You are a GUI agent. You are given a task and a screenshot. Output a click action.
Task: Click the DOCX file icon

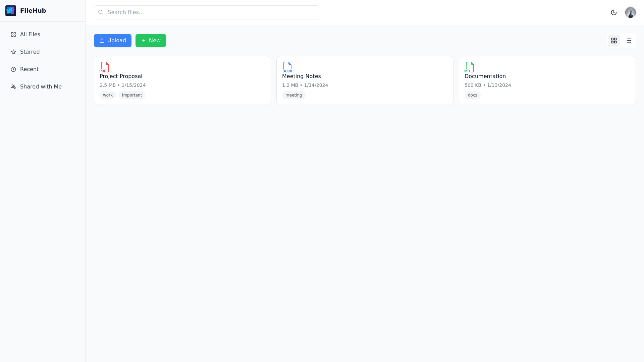tap(287, 67)
